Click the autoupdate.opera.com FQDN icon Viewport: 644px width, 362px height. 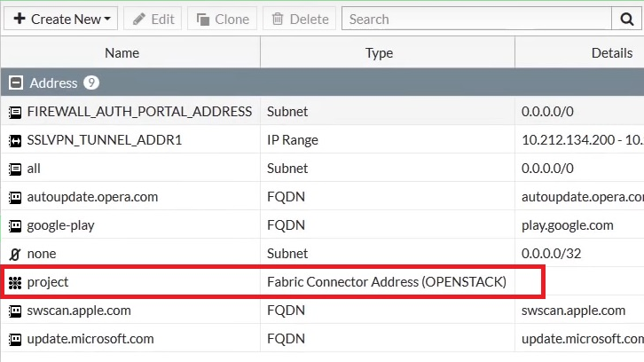point(14,197)
